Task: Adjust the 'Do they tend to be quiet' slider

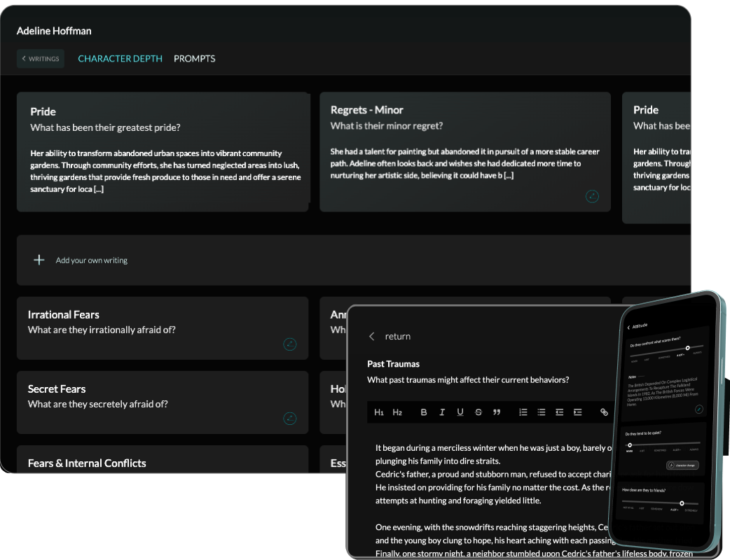Action: click(630, 444)
